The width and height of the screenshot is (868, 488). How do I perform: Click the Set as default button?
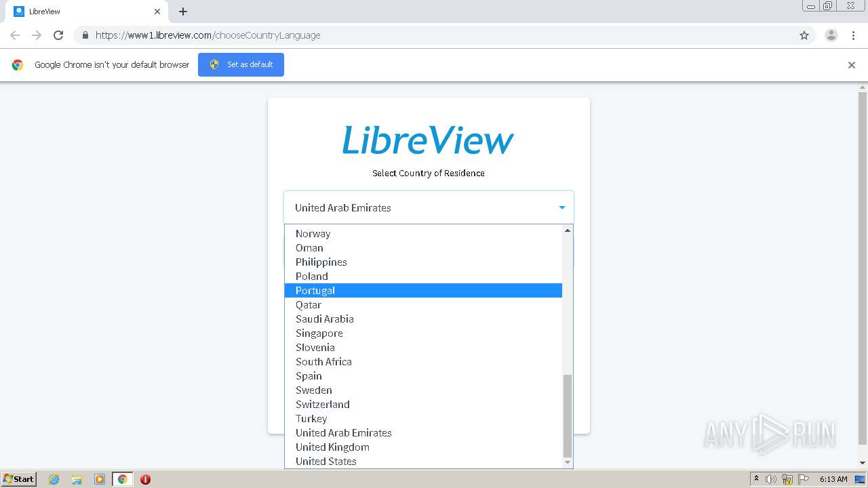tap(241, 64)
